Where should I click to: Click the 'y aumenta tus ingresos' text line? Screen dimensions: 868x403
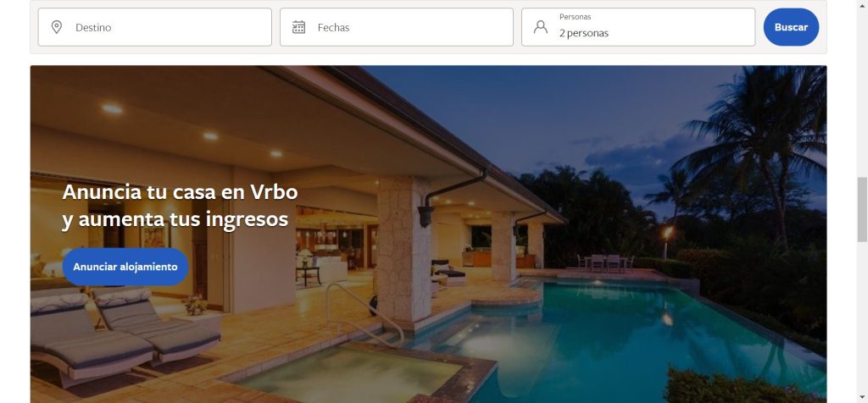175,219
